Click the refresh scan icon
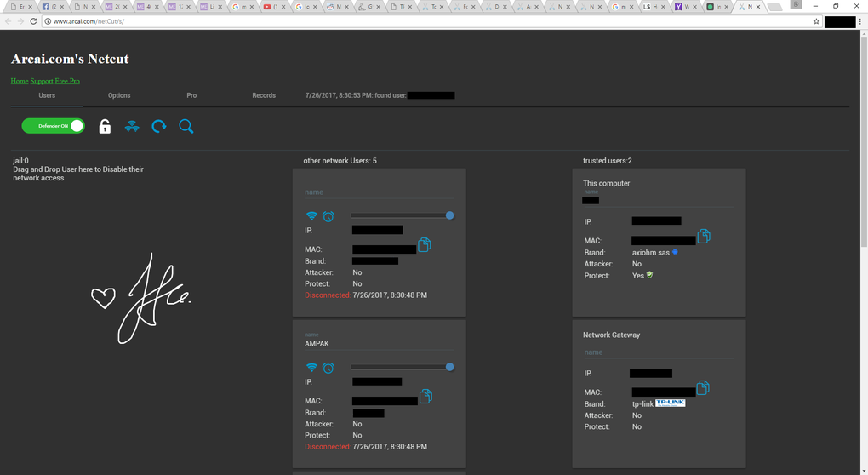The image size is (868, 475). [x=159, y=127]
